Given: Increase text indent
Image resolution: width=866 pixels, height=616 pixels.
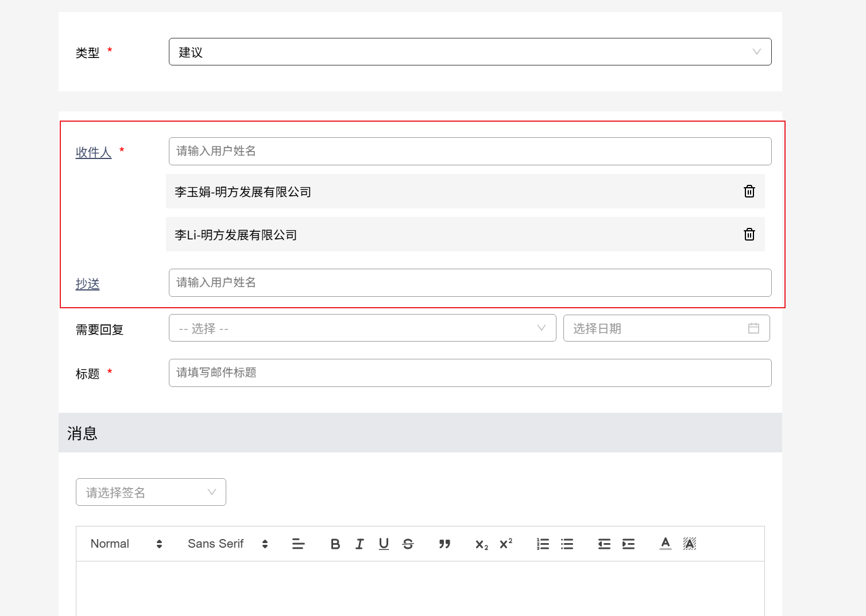Looking at the screenshot, I should point(628,544).
